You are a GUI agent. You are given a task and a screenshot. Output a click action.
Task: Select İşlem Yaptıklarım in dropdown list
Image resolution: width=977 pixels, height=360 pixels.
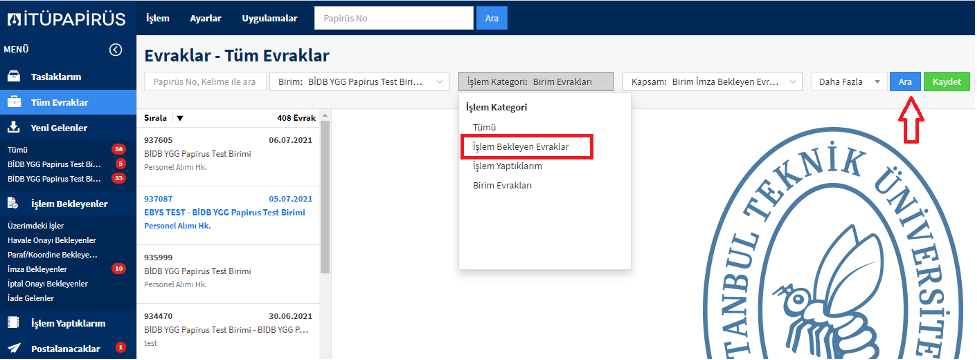point(507,166)
